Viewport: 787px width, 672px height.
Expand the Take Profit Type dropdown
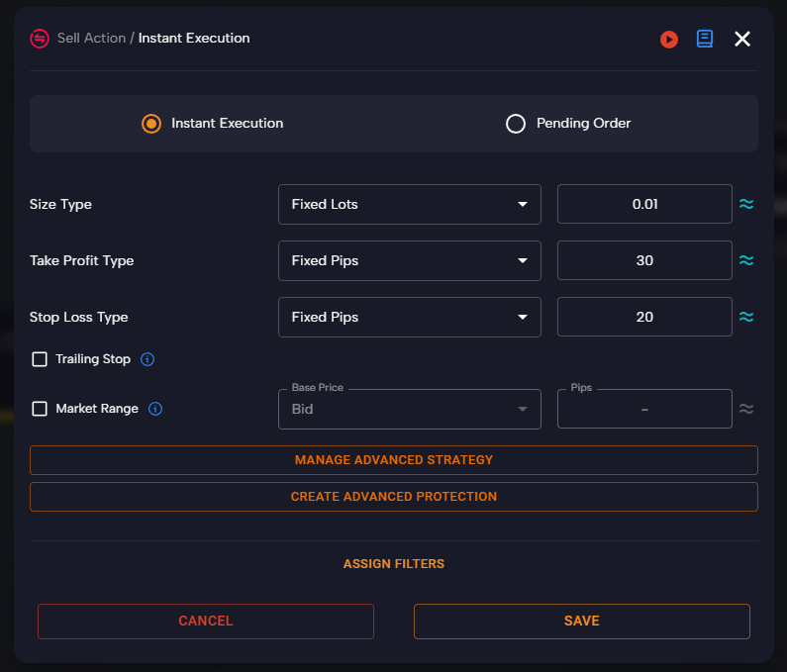(409, 260)
